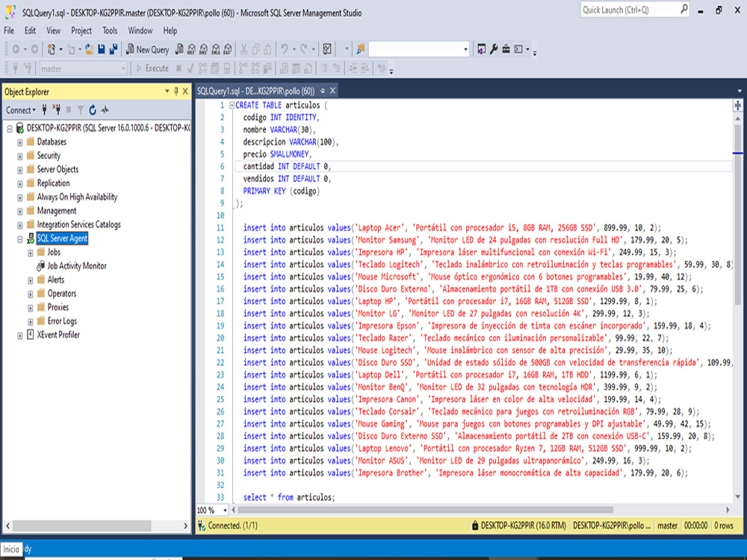Click the Activity Monitor pulse icon in Object Explorer
This screenshot has height=560, width=747.
[105, 111]
